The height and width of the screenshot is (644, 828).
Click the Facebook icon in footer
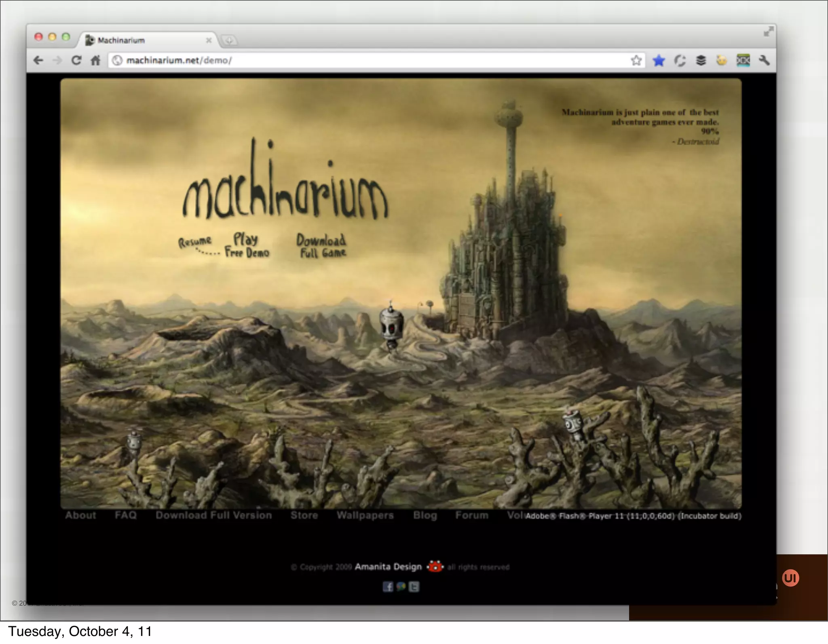tap(388, 587)
